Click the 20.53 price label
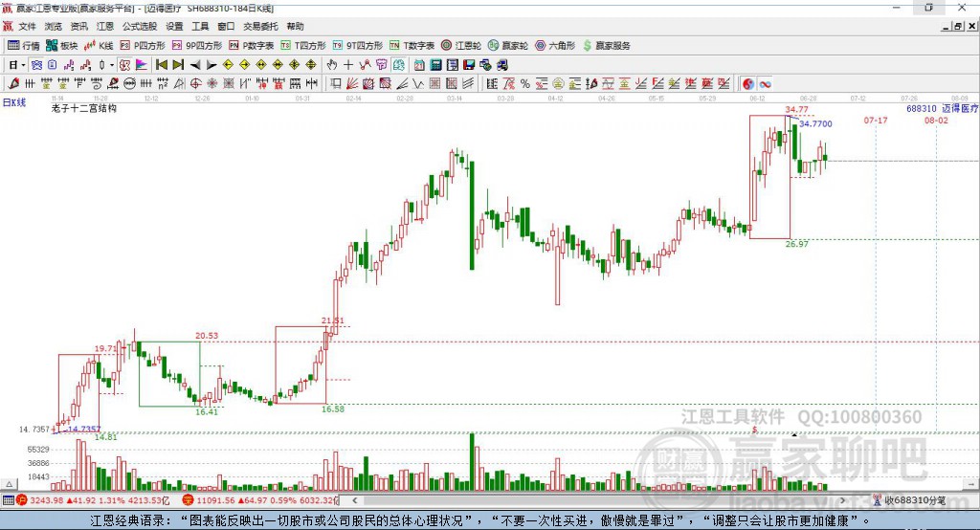The image size is (980, 530). (x=207, y=336)
